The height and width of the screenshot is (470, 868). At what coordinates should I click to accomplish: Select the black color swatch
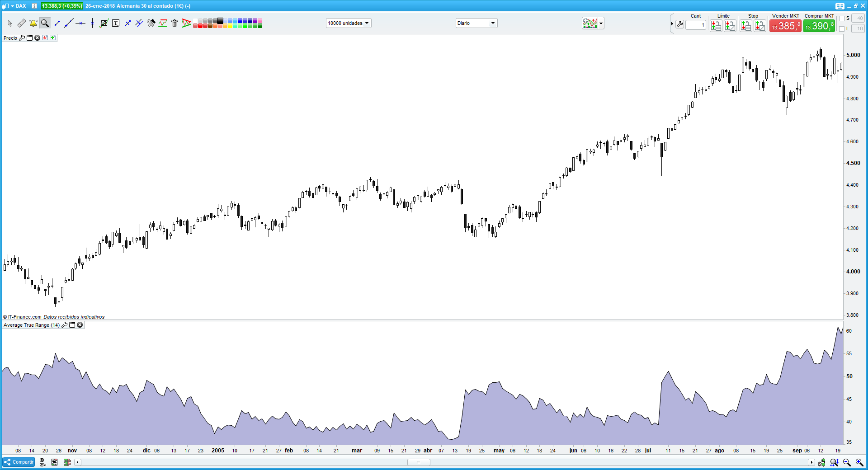[220, 21]
